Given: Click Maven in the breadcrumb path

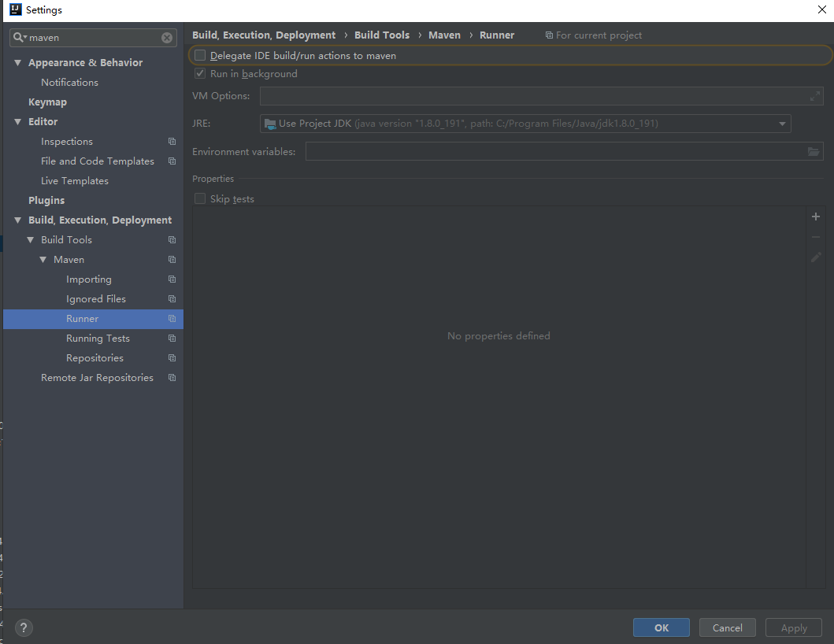Looking at the screenshot, I should 444,35.
